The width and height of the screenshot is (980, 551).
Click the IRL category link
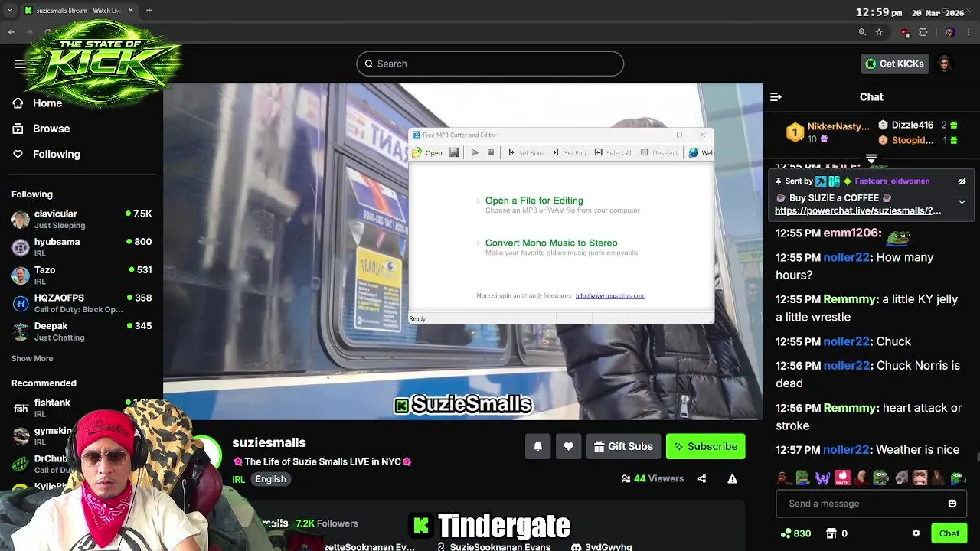(238, 479)
